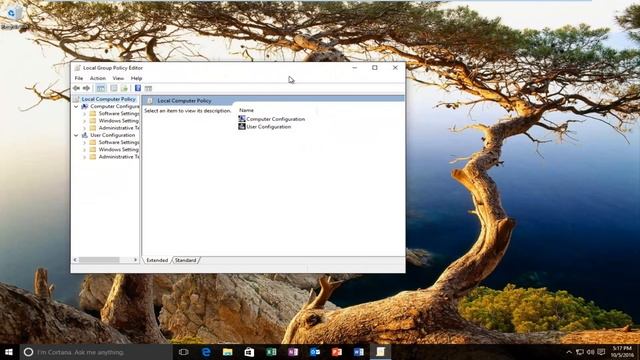Click the Name column header
Image resolution: width=640 pixels, height=360 pixels.
pos(247,110)
